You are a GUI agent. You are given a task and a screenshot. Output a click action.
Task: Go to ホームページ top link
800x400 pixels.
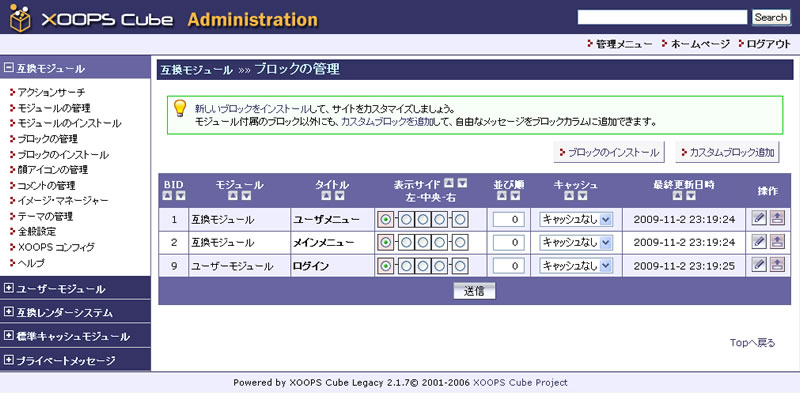tap(700, 44)
